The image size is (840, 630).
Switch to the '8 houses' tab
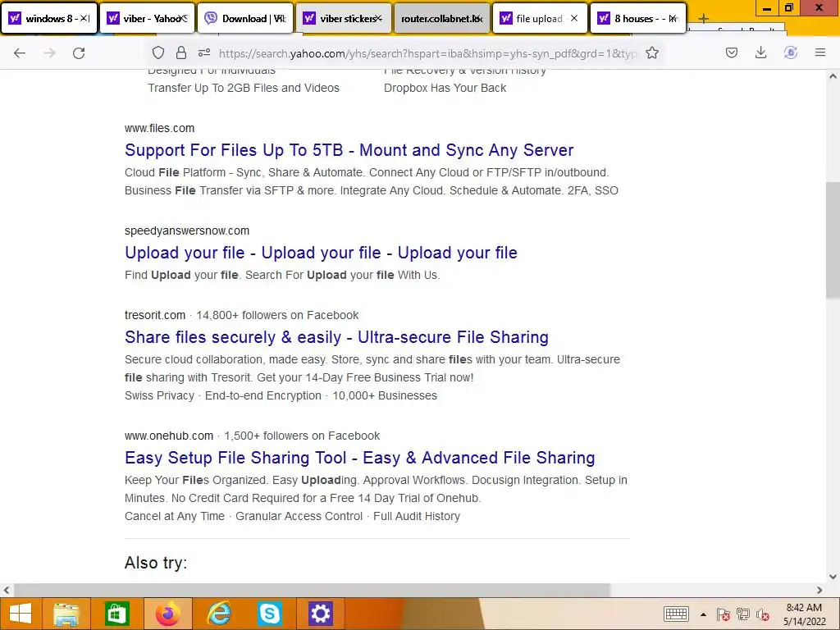click(637, 18)
